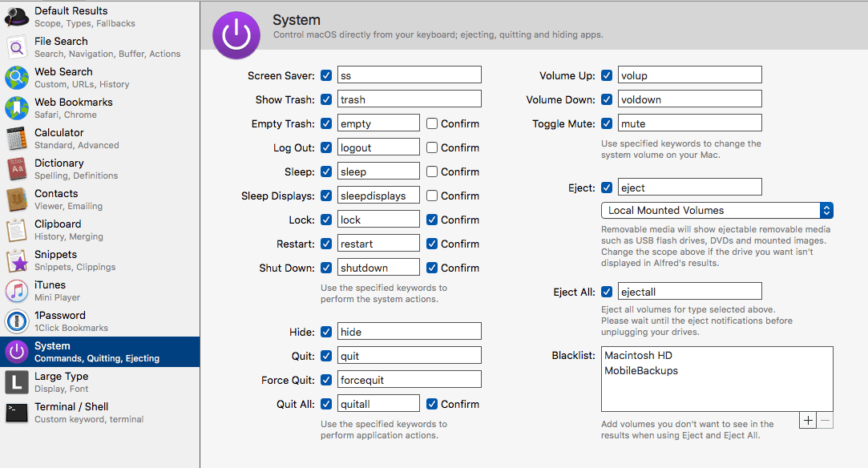This screenshot has height=468, width=868.
Task: Click the large purple System power icon in header
Action: coord(236,35)
